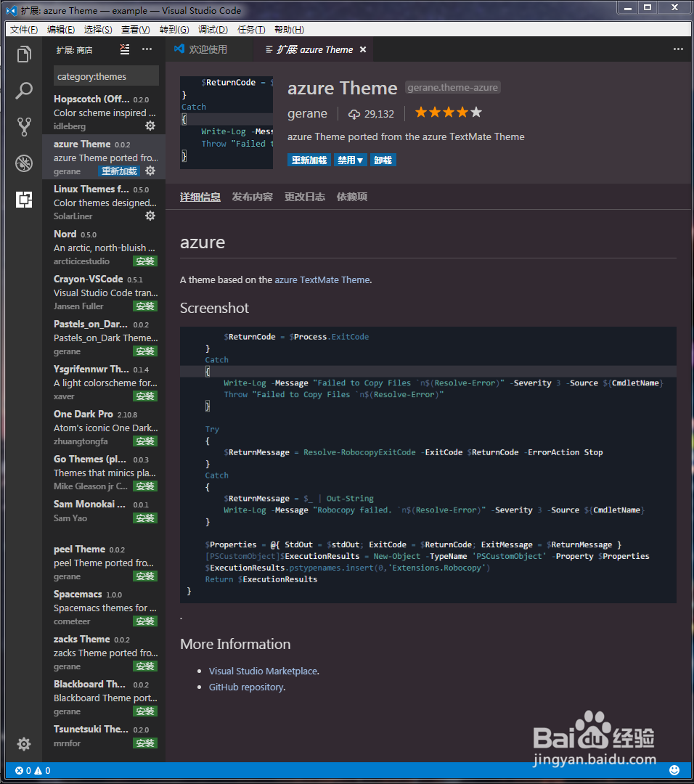Open the Edit (编辑) menu

point(61,30)
